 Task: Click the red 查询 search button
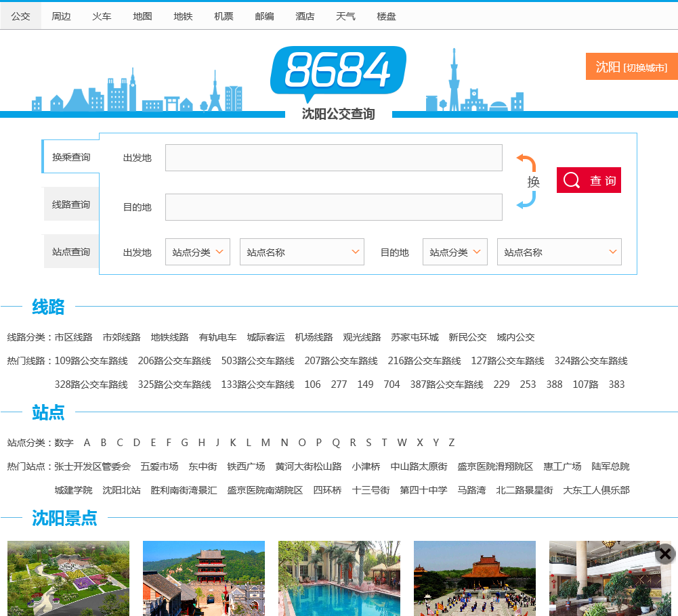pyautogui.click(x=589, y=180)
